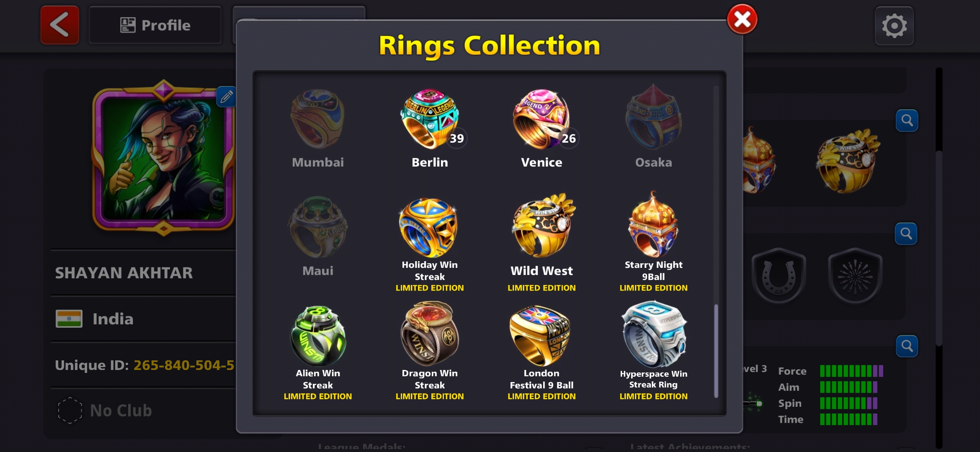Open settings via the gear icon
This screenshot has width=980, height=452.
[x=894, y=26]
